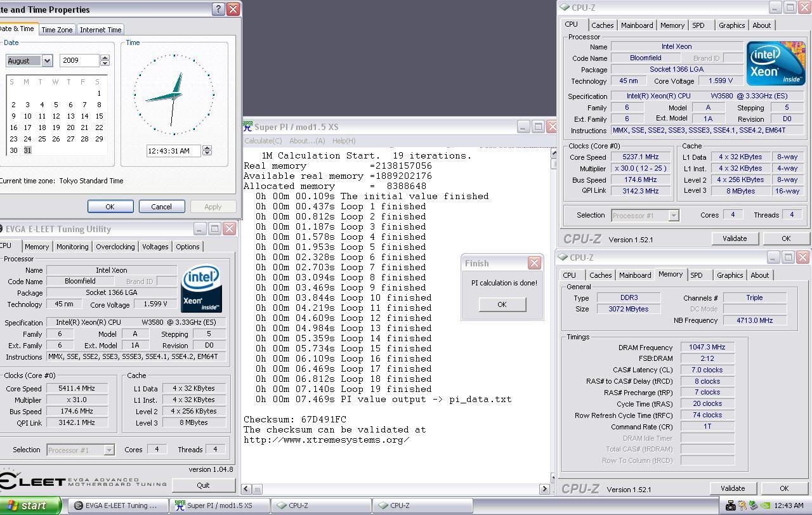Click the top CPU-Z window title icon
812x515 pixels.
[564, 8]
